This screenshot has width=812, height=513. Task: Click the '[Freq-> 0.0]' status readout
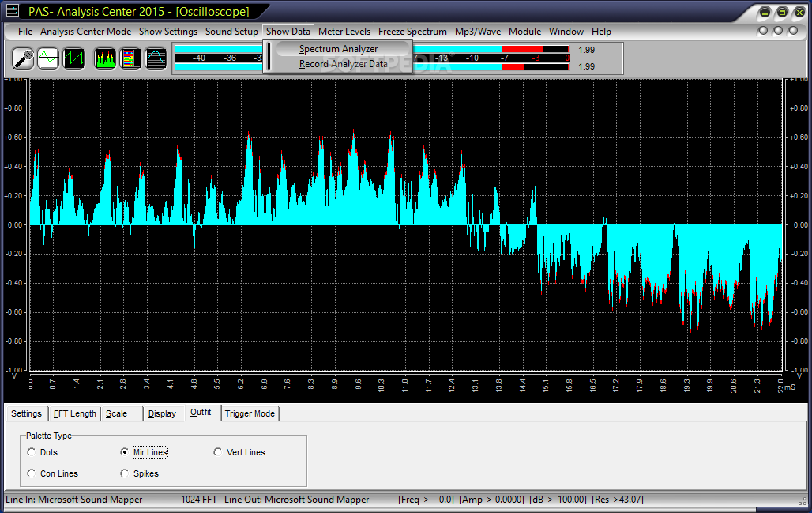click(x=426, y=500)
